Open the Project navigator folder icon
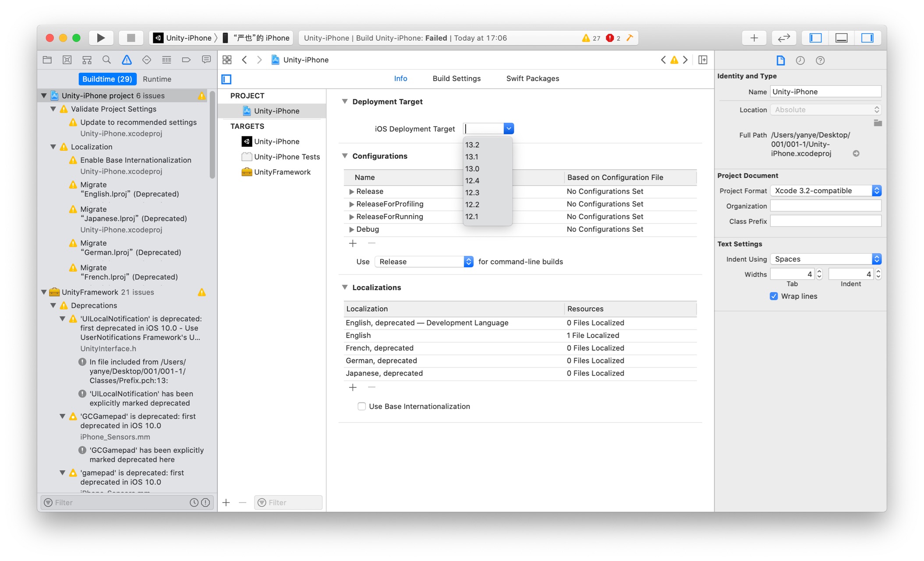Screen dimensions: 924x561 click(x=47, y=60)
